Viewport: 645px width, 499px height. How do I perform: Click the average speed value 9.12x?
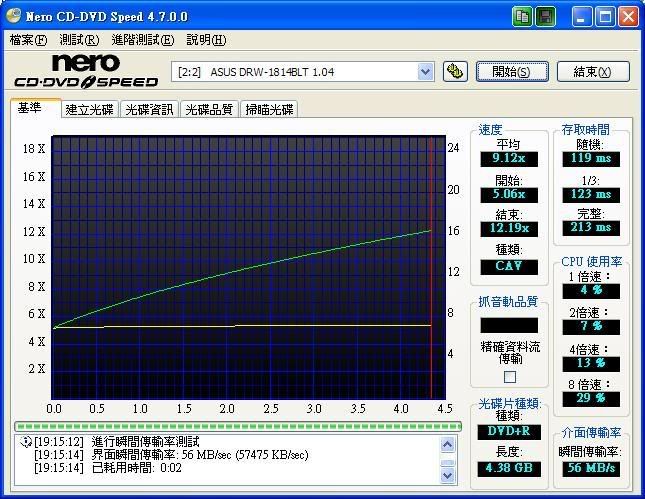pos(509,158)
